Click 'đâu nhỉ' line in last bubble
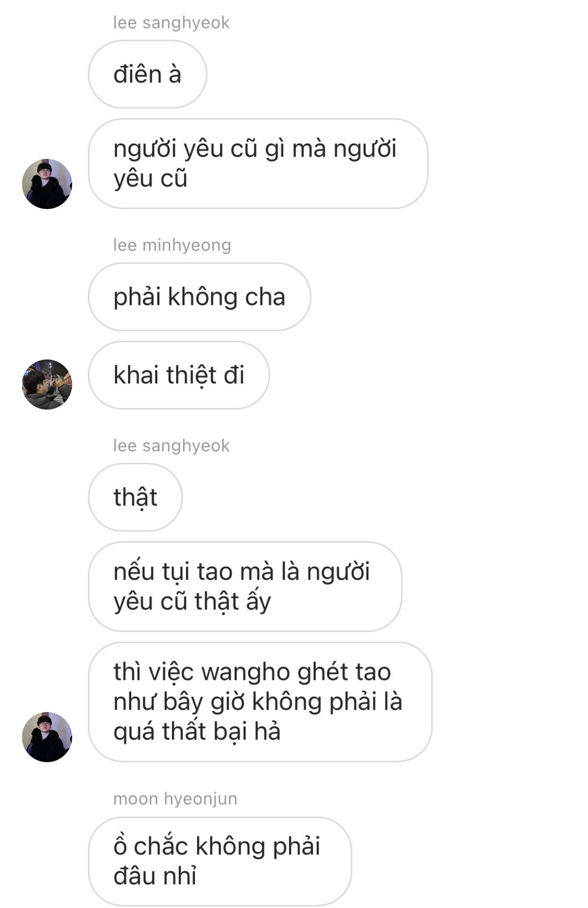 point(155,876)
